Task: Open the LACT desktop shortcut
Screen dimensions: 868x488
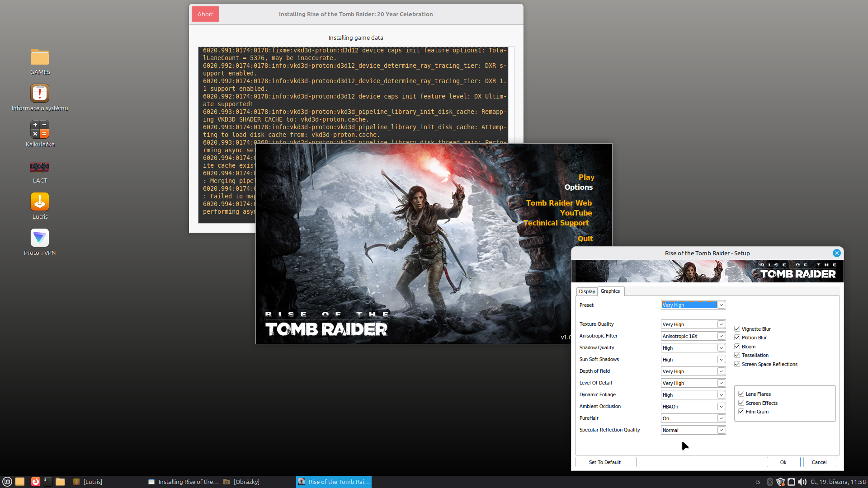Action: 40,167
